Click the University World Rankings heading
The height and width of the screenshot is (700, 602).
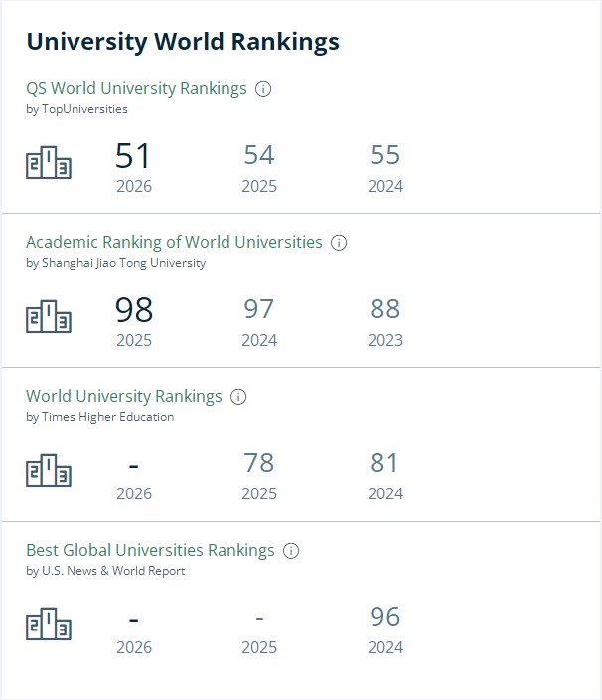[183, 42]
